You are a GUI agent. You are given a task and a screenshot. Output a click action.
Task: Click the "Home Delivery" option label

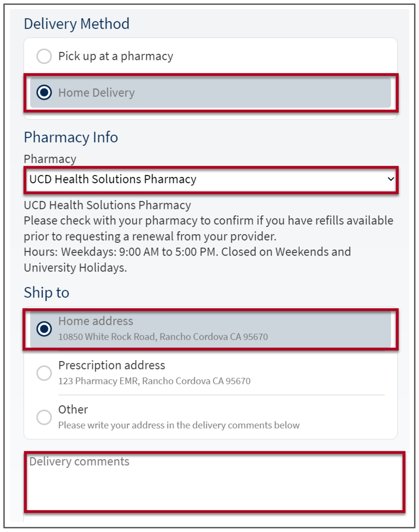pos(96,93)
